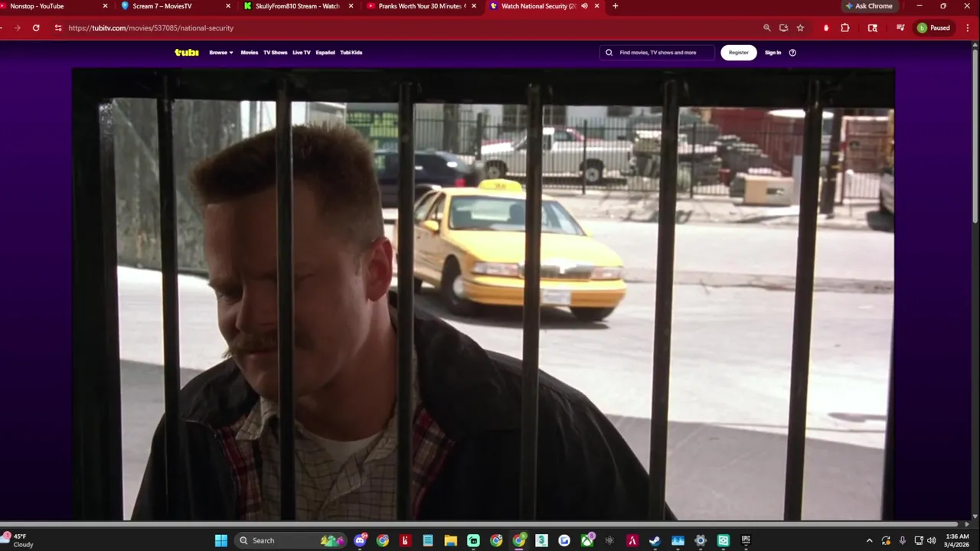Launch Epic Games from the taskbar
The height and width of the screenshot is (551, 980).
point(746,540)
